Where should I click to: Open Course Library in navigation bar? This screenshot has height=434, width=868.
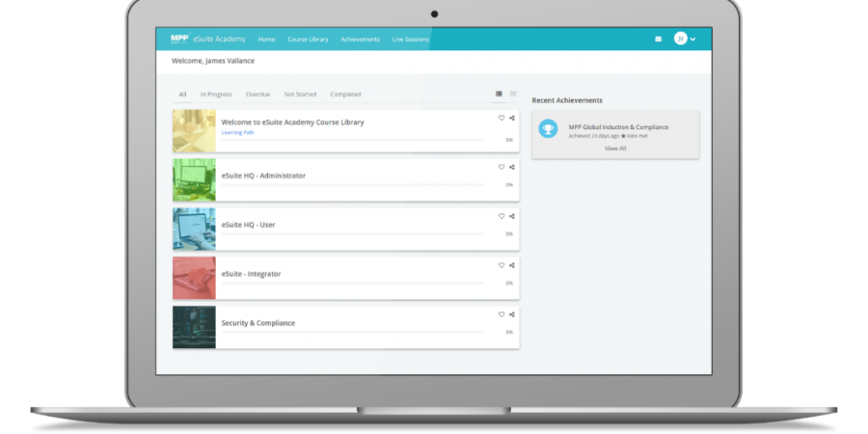click(x=308, y=40)
